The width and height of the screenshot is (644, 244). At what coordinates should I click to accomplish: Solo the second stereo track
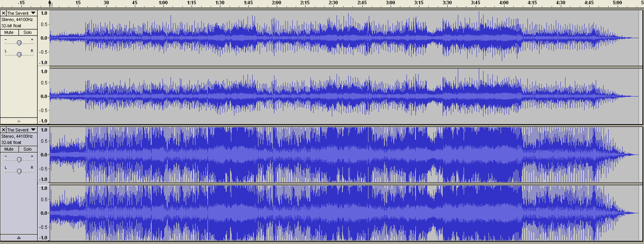click(28, 149)
